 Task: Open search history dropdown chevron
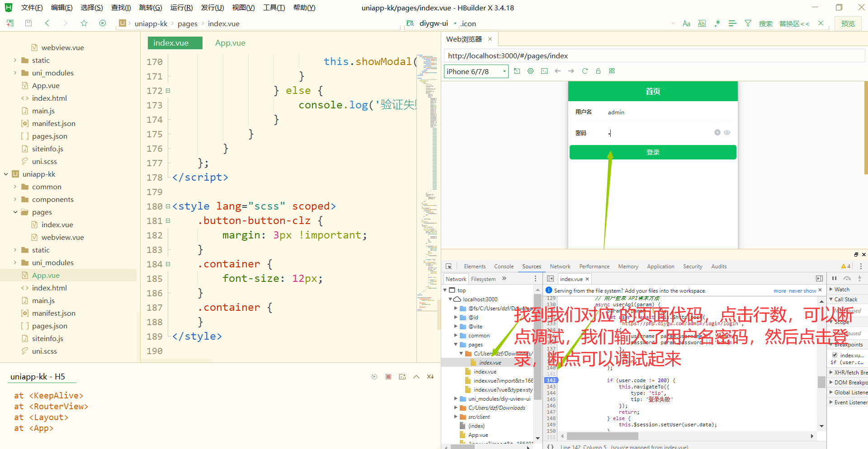point(673,23)
